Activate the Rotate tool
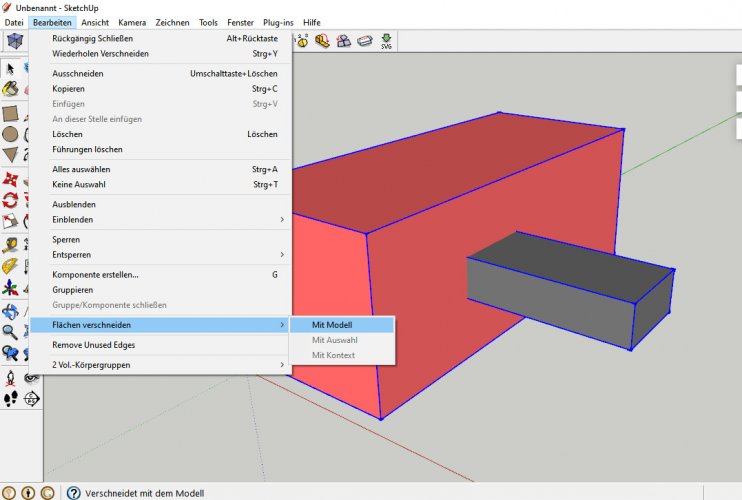742x500 pixels. coord(10,200)
